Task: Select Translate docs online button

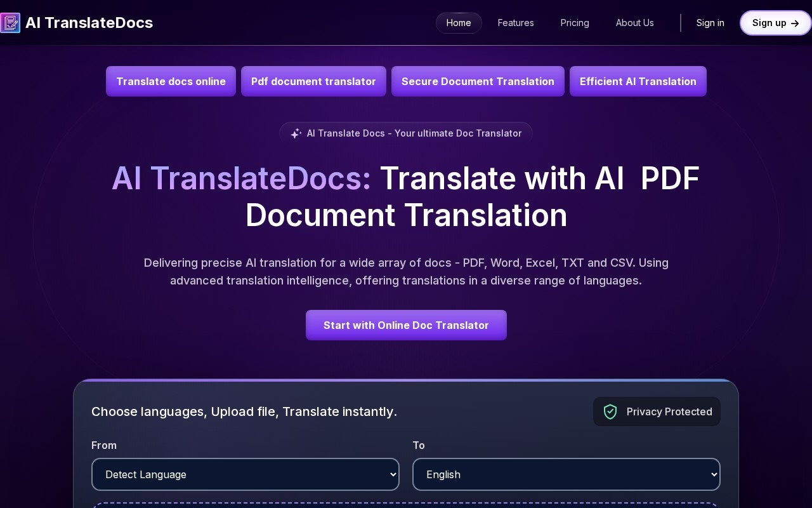Action: tap(171, 81)
